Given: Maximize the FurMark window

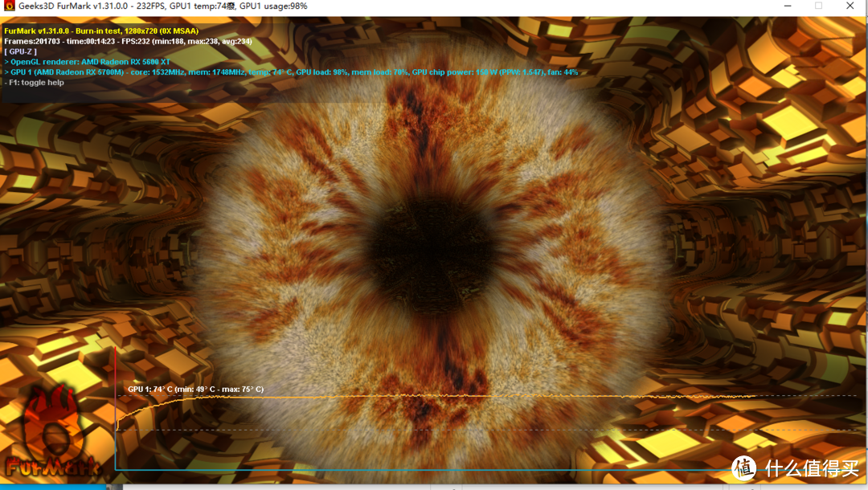Looking at the screenshot, I should point(818,6).
